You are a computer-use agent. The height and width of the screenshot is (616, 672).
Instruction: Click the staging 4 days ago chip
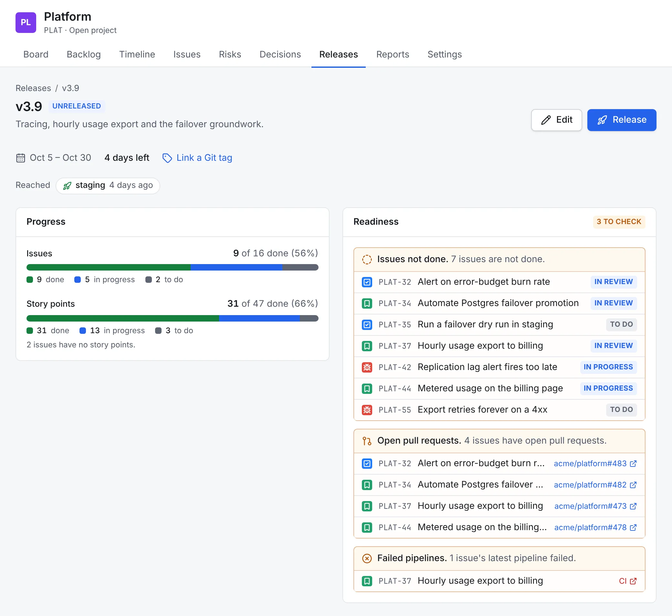click(x=108, y=186)
